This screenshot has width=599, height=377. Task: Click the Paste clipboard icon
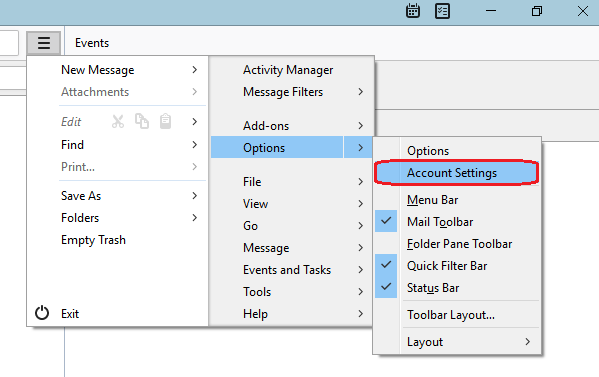(165, 121)
